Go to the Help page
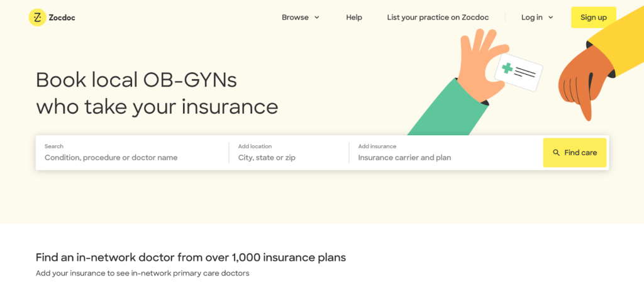 (x=354, y=18)
